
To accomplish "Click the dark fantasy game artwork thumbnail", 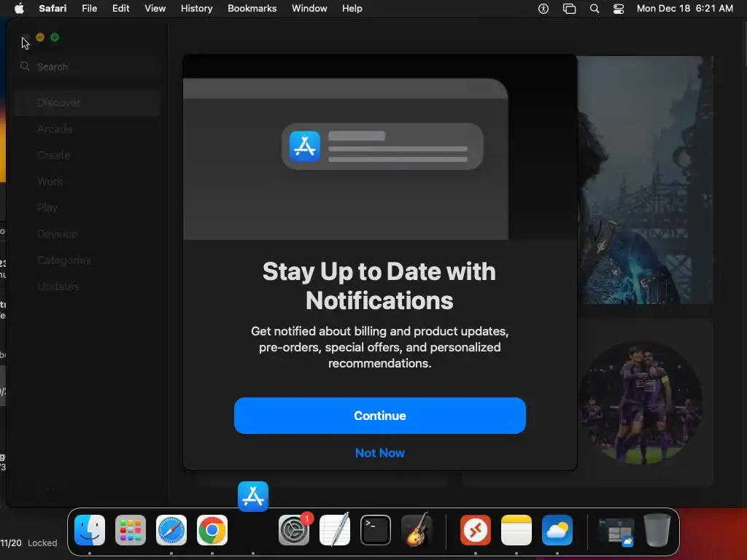I will pos(646,180).
